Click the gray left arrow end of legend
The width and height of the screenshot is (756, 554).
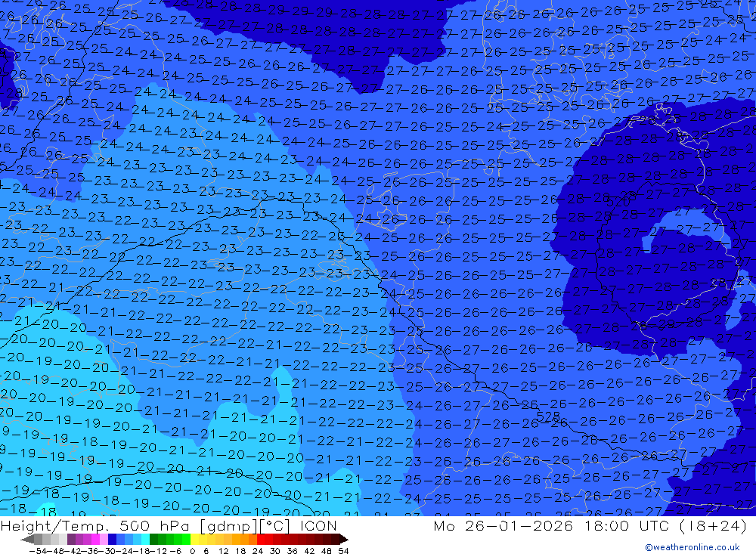tap(27, 539)
